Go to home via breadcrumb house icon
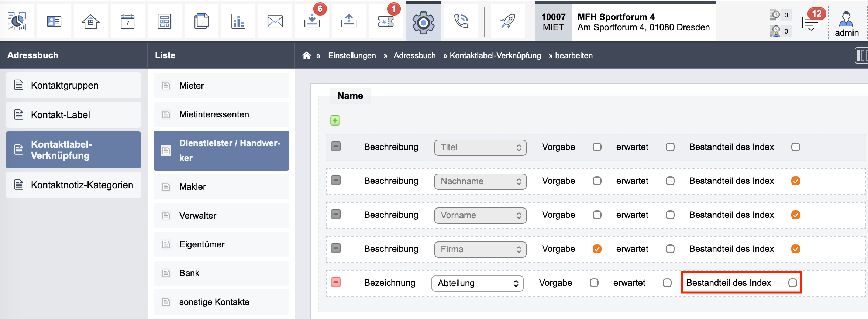This screenshot has width=868, height=319. [306, 55]
